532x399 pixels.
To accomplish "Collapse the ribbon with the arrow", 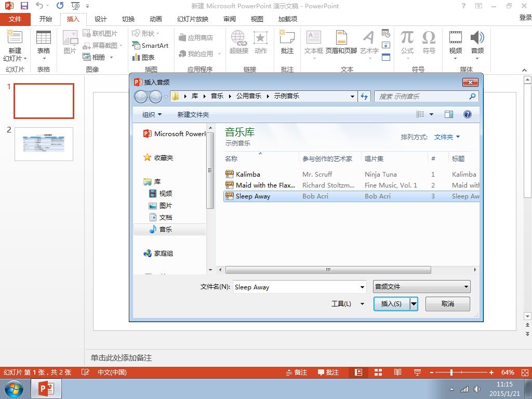I will pos(525,70).
